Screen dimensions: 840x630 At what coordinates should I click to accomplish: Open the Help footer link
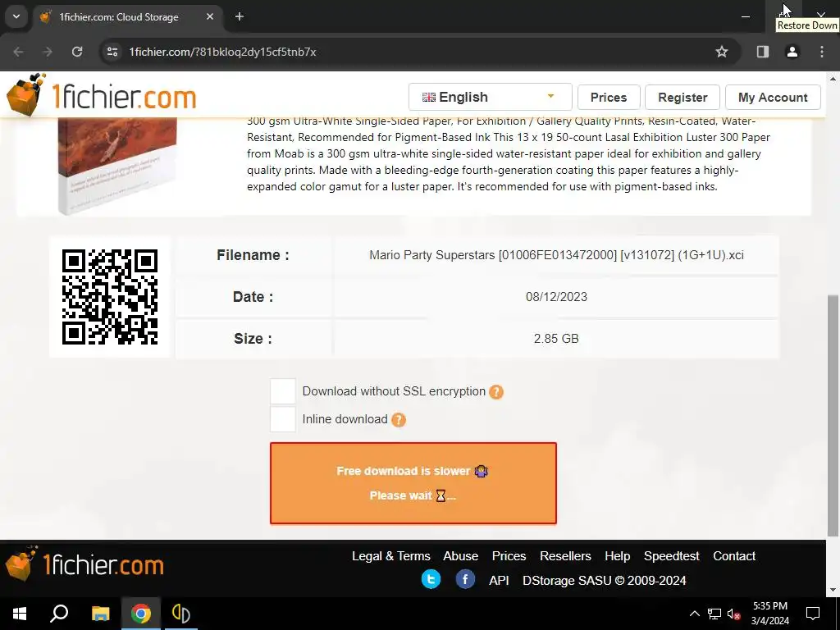click(x=617, y=556)
